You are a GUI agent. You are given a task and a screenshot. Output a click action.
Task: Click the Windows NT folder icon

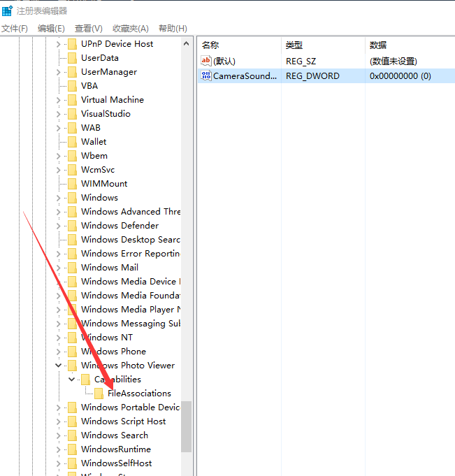[72, 338]
